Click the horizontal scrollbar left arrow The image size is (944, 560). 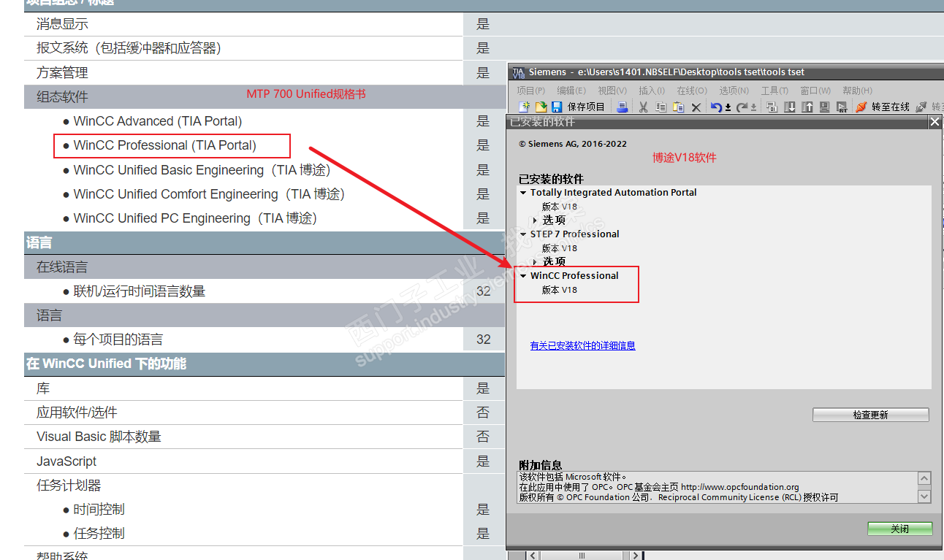[532, 556]
